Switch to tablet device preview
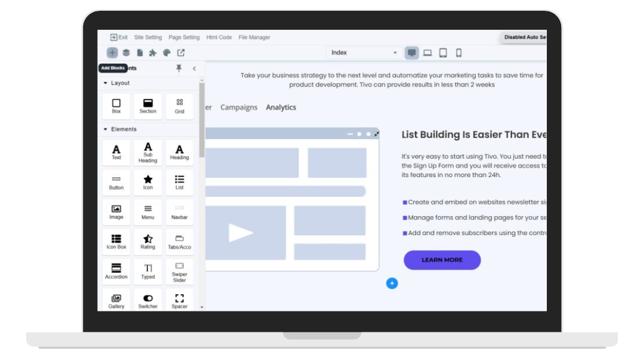The width and height of the screenshot is (644, 358). pos(443,53)
